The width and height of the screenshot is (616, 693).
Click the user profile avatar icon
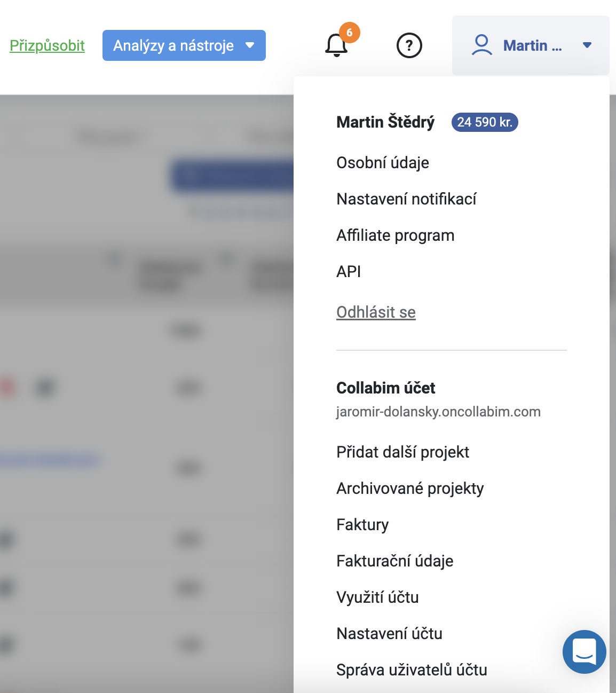481,45
